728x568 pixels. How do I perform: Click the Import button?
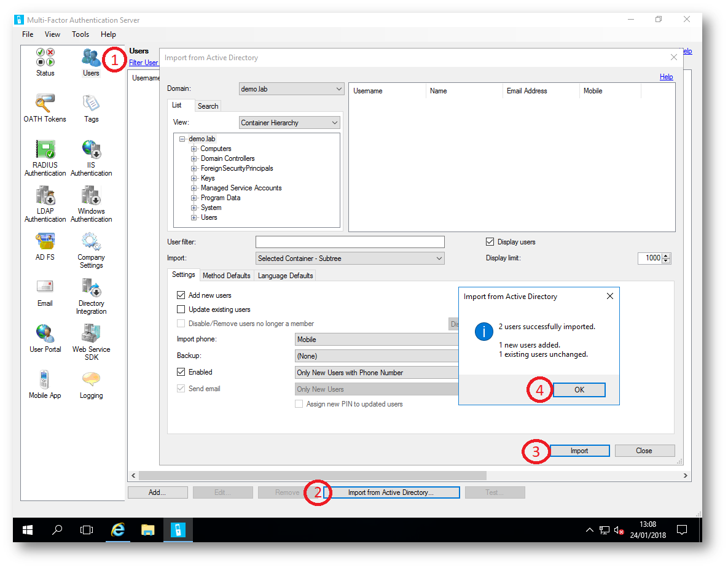click(x=579, y=451)
